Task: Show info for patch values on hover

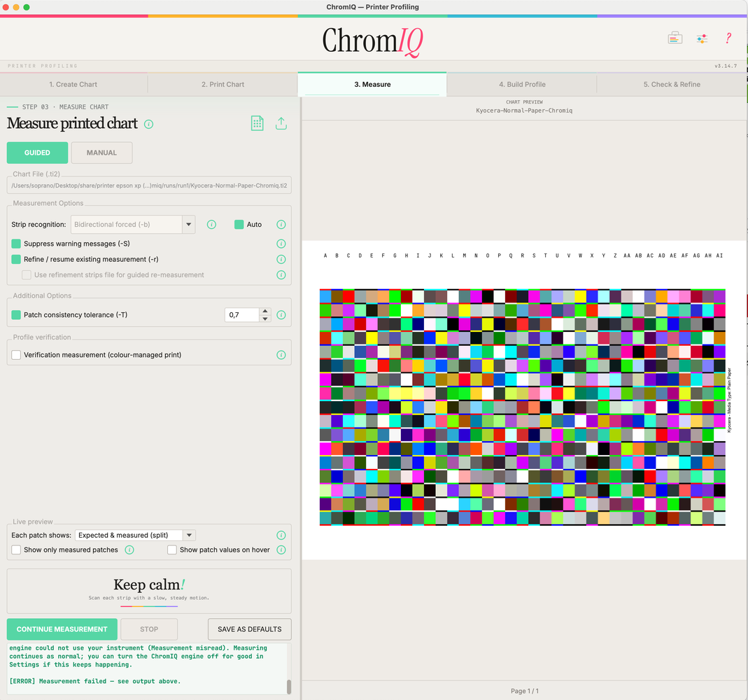Action: tap(281, 549)
